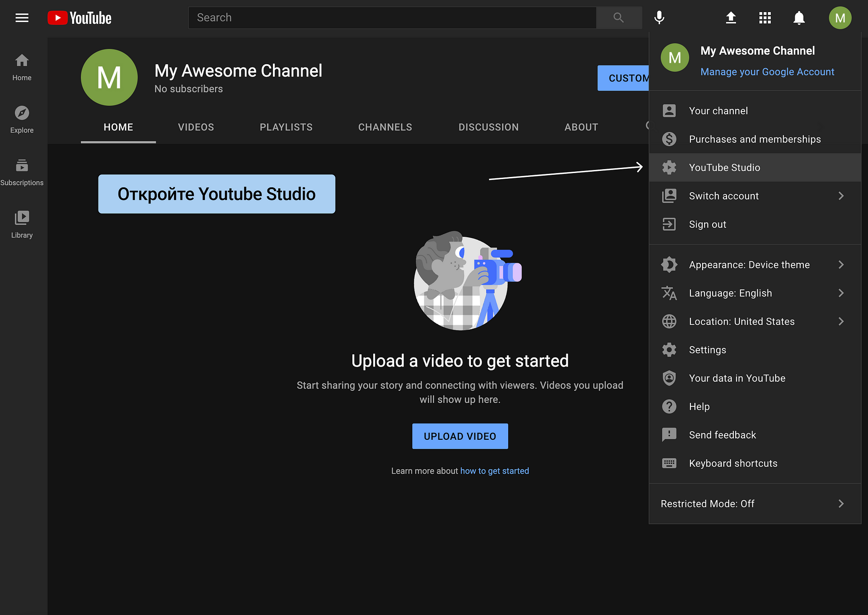Select Help text entry
868x615 pixels.
point(699,406)
